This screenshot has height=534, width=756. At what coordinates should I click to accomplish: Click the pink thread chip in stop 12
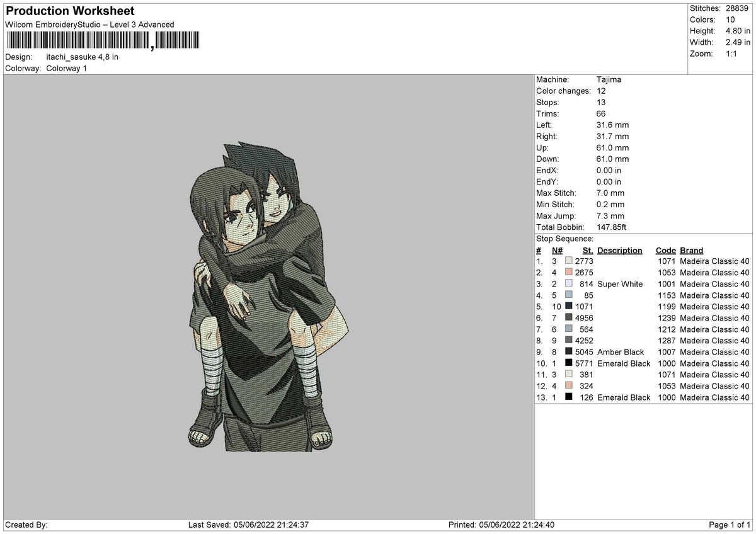(570, 386)
